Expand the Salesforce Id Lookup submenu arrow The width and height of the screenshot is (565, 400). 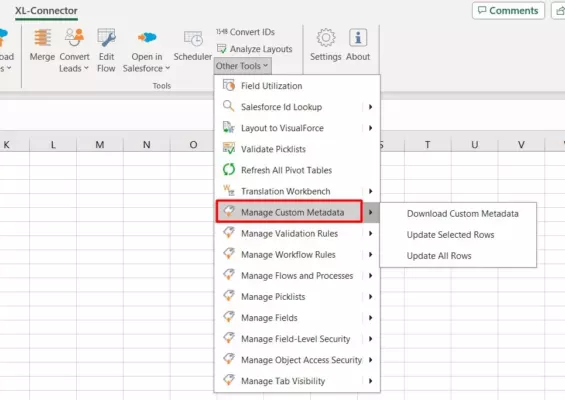(x=370, y=107)
